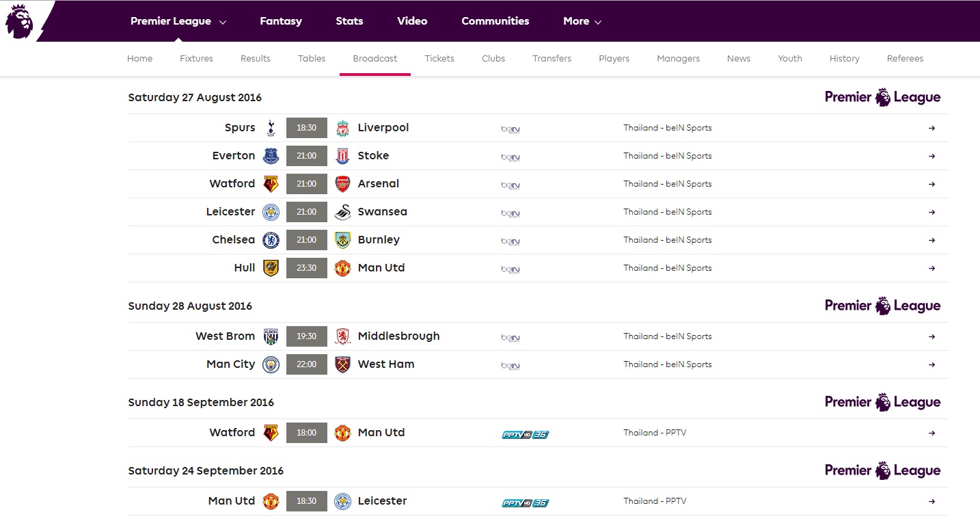Open arrow for Hull v Man Utd
Screen dimensions: 980x521
click(931, 268)
